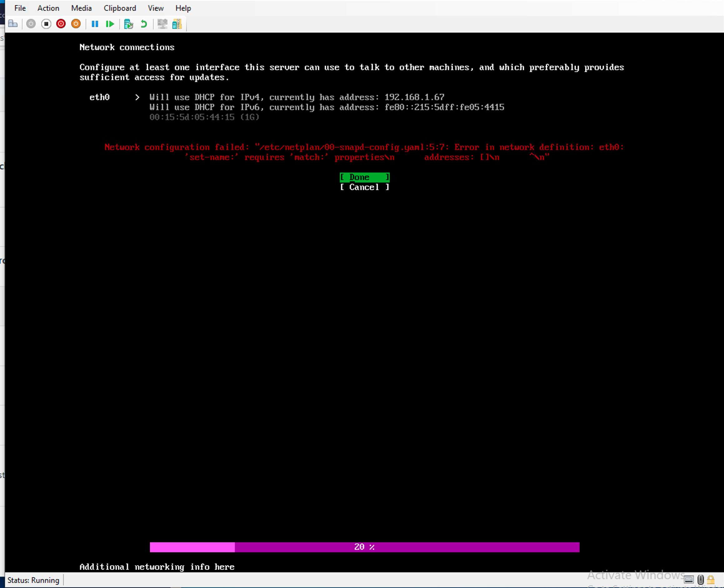Click the keyboard status icon
The height and width of the screenshot is (588, 724).
tap(689, 579)
